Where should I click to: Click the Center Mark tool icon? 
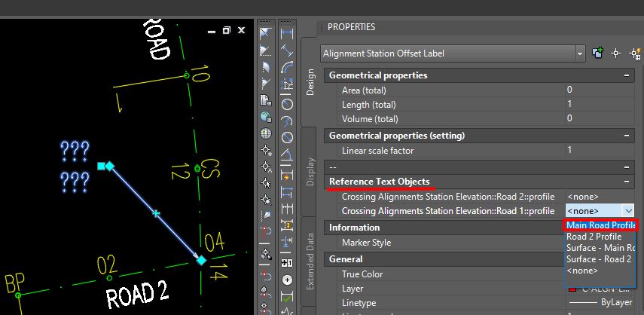[x=287, y=280]
